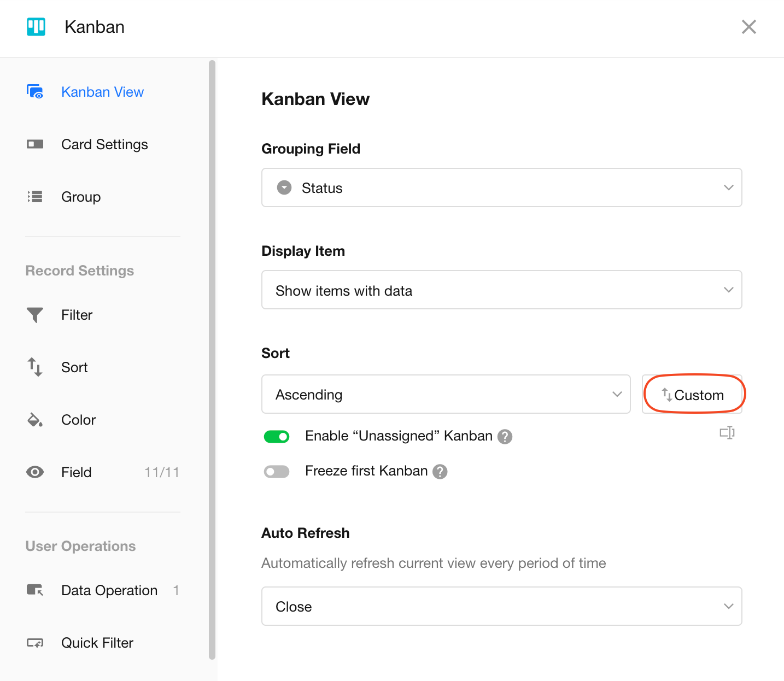
Task: Click the sidebar vertical scrollbar
Action: pyautogui.click(x=212, y=360)
